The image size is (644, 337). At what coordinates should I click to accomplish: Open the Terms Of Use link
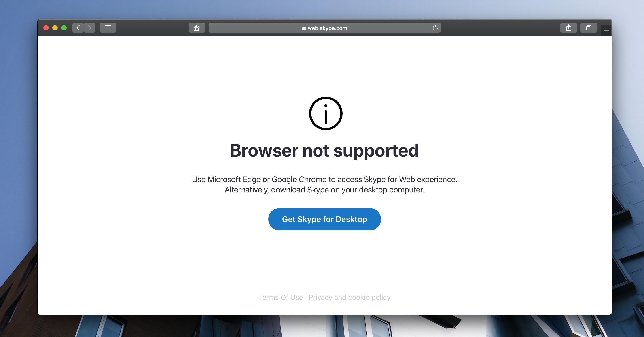pyautogui.click(x=280, y=297)
